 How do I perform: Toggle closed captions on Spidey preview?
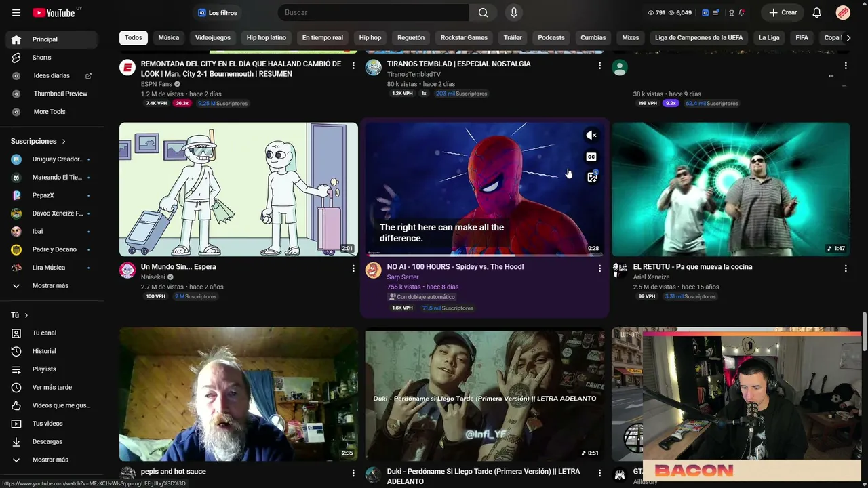tap(591, 157)
